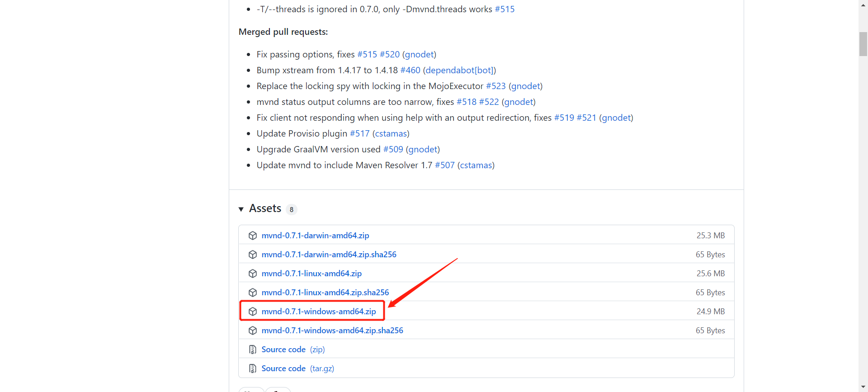Download mvnd-0.7.1-windows-amd64.zip
868x392 pixels.
[319, 312]
